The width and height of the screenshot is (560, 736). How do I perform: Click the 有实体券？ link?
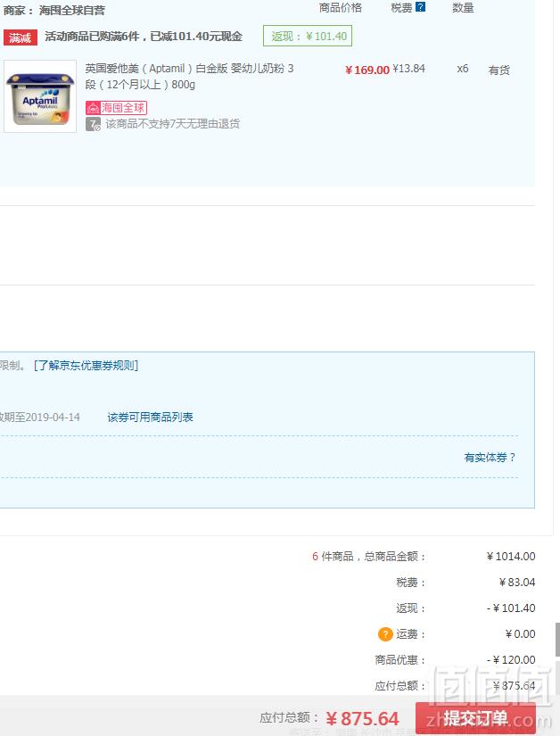[490, 457]
